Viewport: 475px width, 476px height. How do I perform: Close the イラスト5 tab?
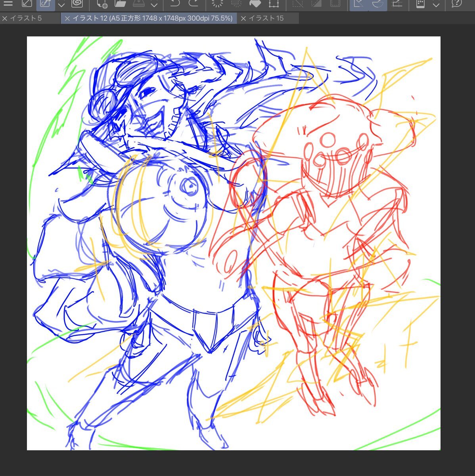click(5, 18)
